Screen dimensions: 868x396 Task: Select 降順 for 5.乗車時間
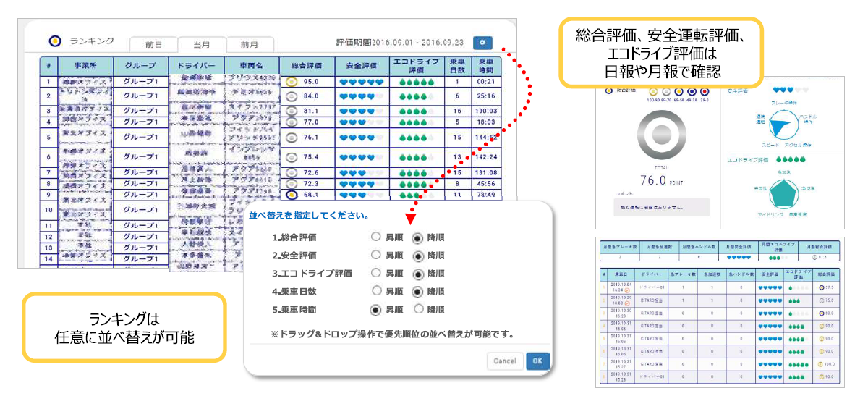pyautogui.click(x=417, y=309)
